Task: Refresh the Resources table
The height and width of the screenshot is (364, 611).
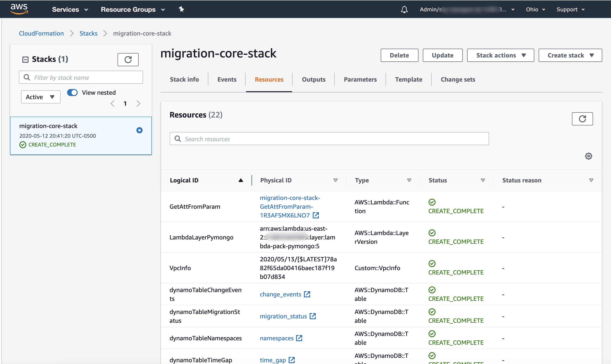Action: pyautogui.click(x=582, y=119)
